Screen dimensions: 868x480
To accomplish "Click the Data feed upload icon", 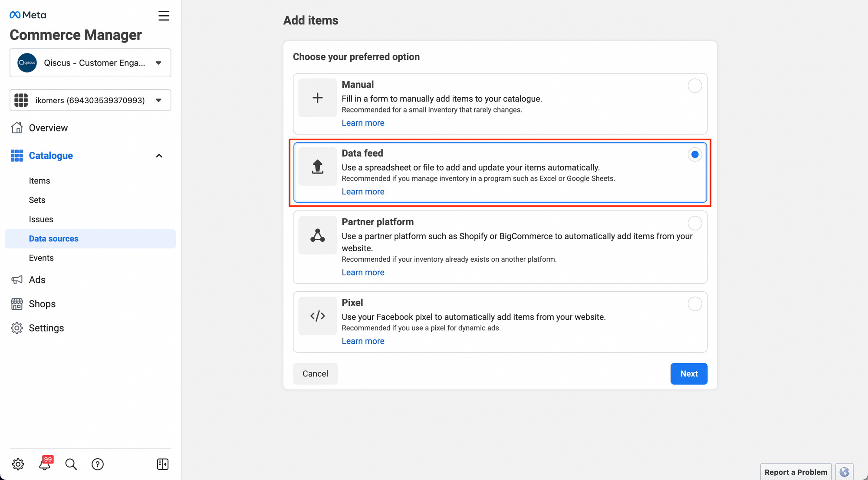I will pos(318,167).
